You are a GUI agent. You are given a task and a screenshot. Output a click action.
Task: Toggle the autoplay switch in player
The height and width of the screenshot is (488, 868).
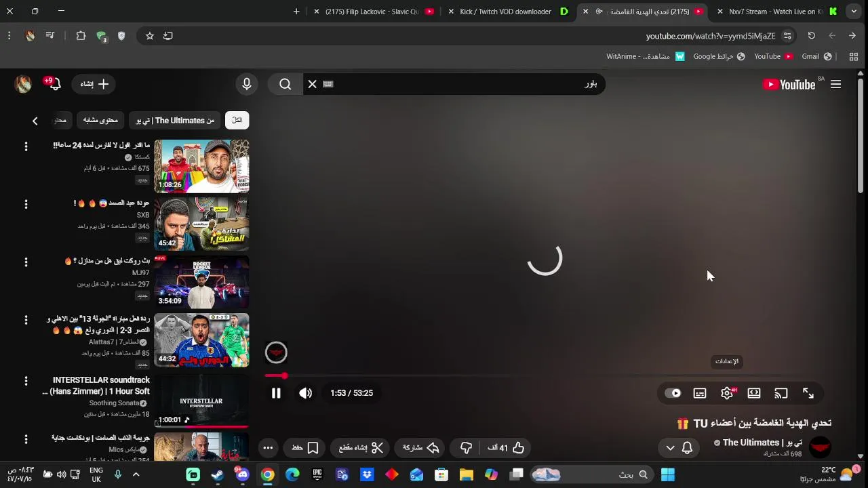tap(673, 393)
